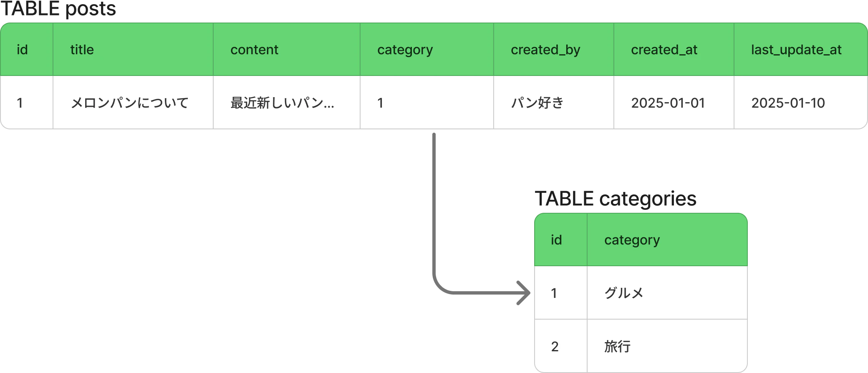Select the content column header
Image resolution: width=868 pixels, height=373 pixels.
pyautogui.click(x=287, y=50)
